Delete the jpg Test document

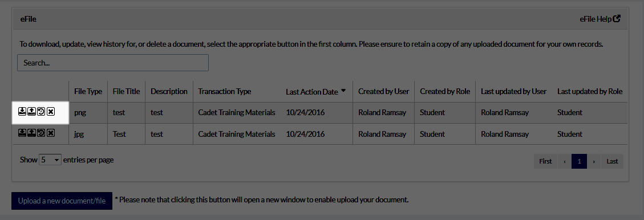pyautogui.click(x=51, y=133)
